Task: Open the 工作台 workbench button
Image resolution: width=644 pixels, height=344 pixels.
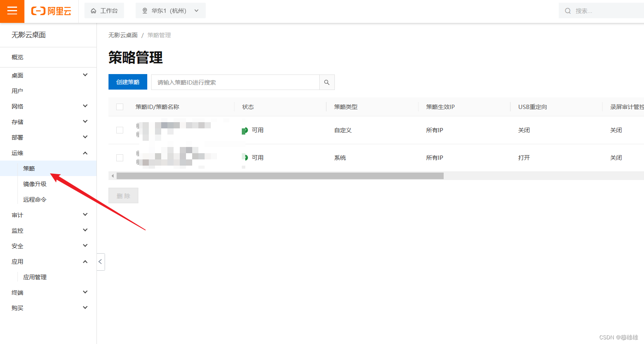Action: point(104,11)
